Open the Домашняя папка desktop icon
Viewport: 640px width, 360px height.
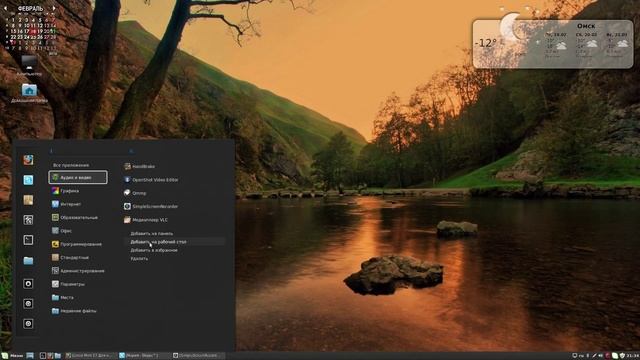point(29,93)
